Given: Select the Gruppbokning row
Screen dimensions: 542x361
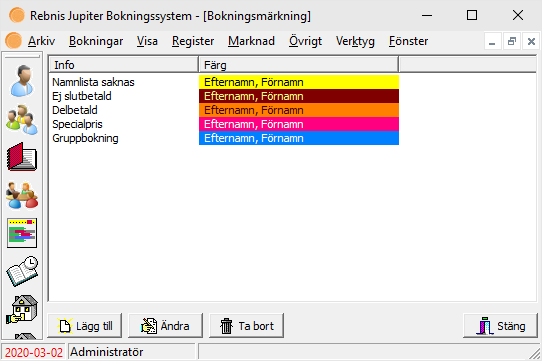Looking at the screenshot, I should (x=224, y=138).
